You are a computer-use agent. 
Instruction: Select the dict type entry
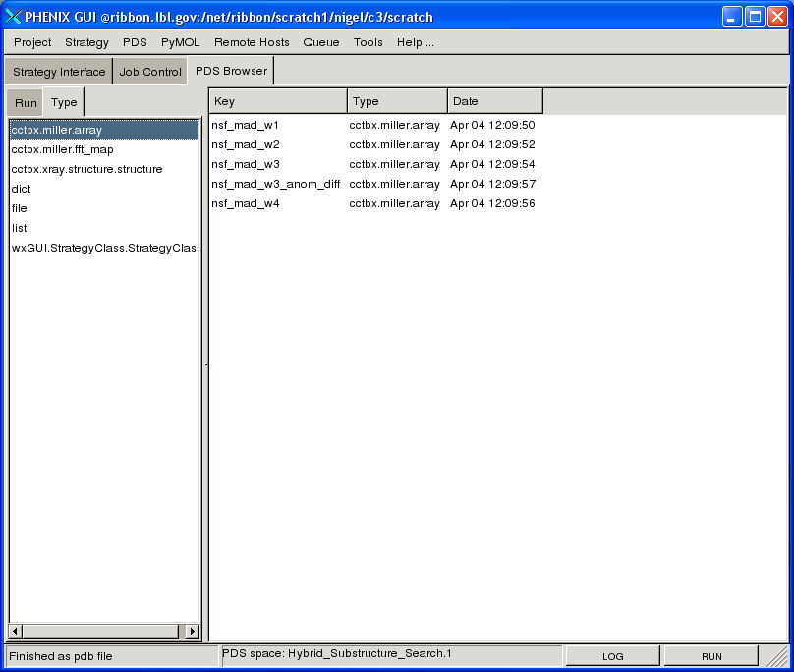[21, 189]
